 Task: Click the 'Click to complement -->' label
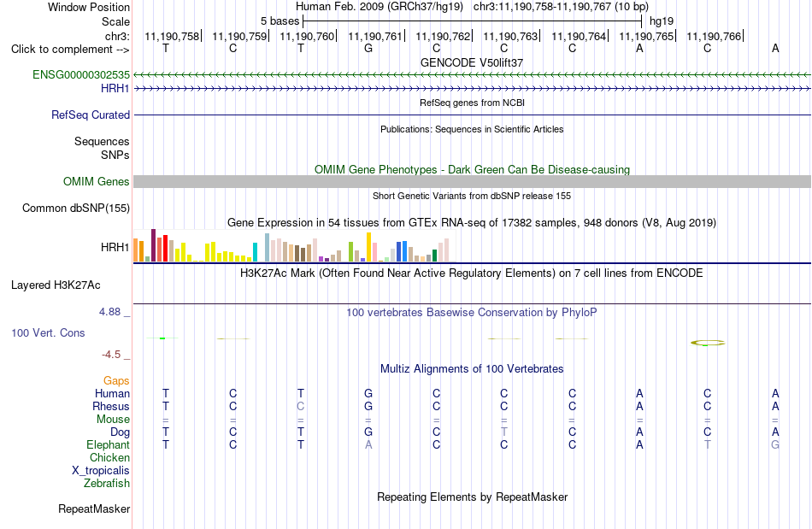(70, 50)
